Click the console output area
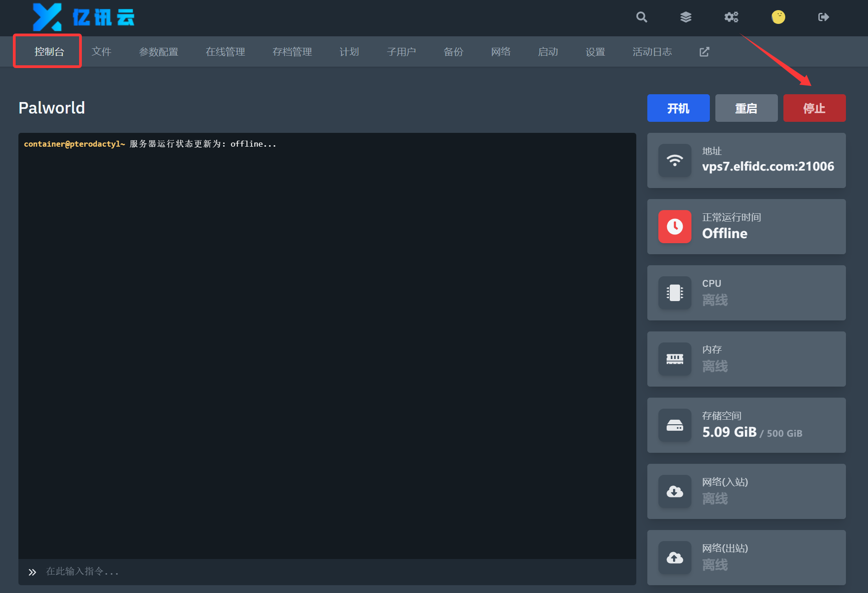Image resolution: width=868 pixels, height=593 pixels. point(327,346)
